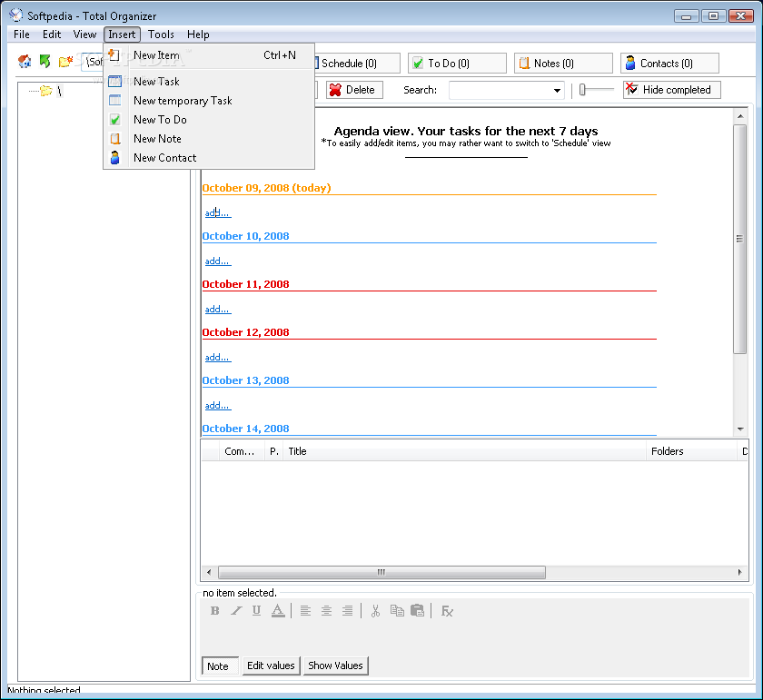Open the Edit menu
763x700 pixels.
click(52, 35)
